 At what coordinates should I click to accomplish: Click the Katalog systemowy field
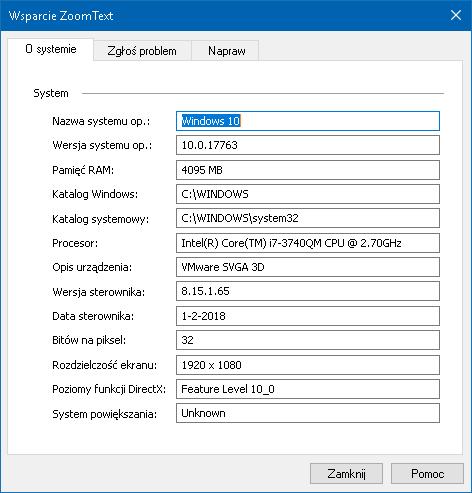pos(308,218)
